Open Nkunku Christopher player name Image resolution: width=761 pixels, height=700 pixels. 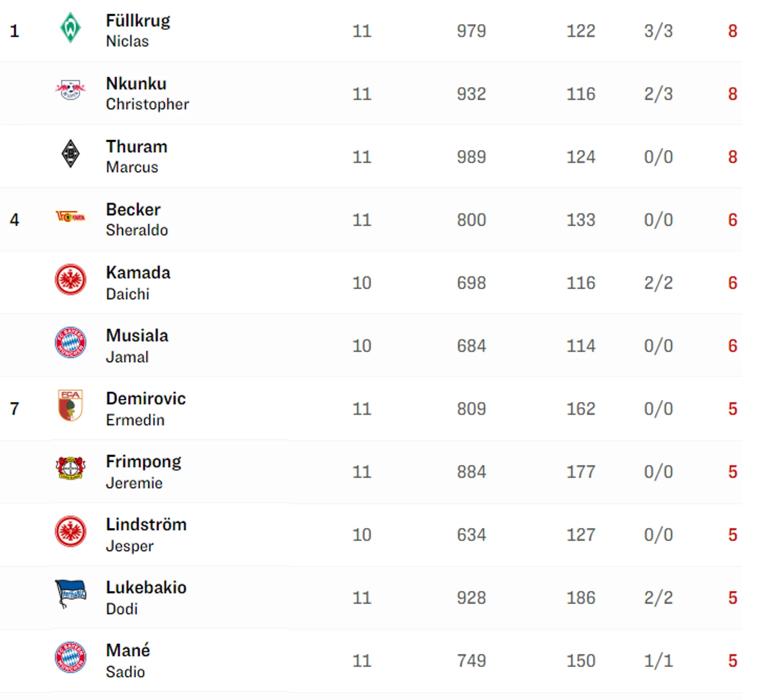tap(148, 94)
